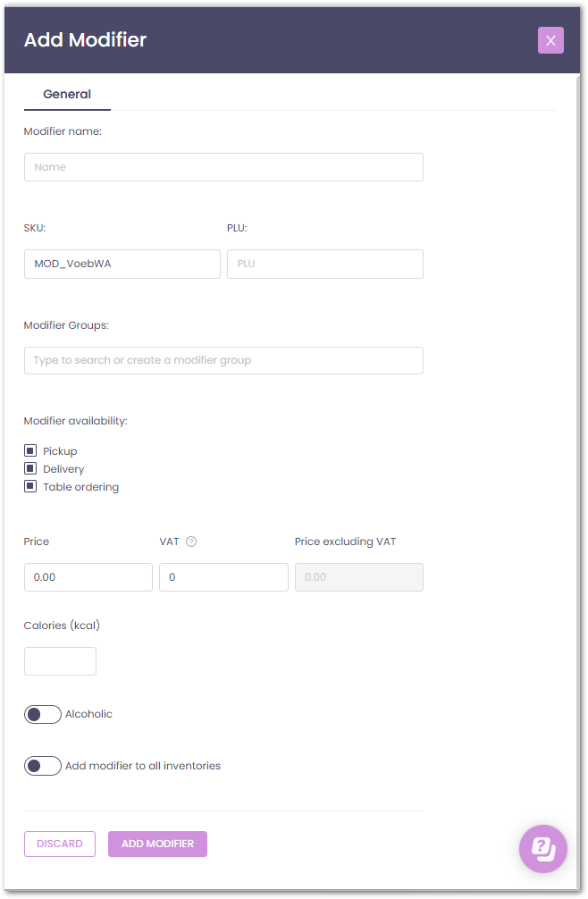Edit the VAT value field
Screen dimensions: 588x899
[x=223, y=577]
